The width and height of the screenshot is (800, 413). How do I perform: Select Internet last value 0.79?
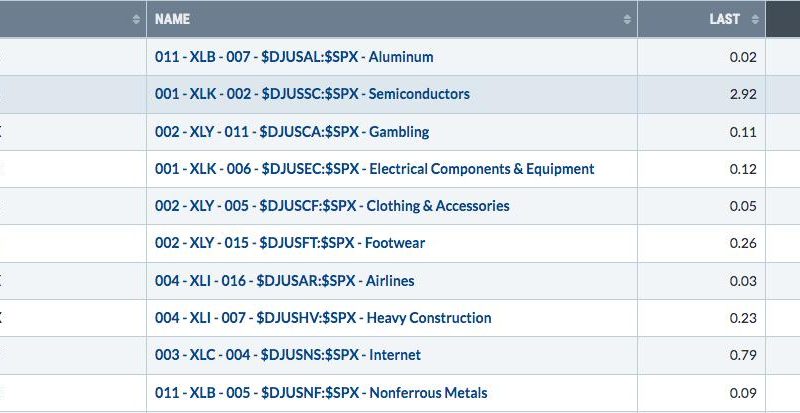pyautogui.click(x=743, y=355)
